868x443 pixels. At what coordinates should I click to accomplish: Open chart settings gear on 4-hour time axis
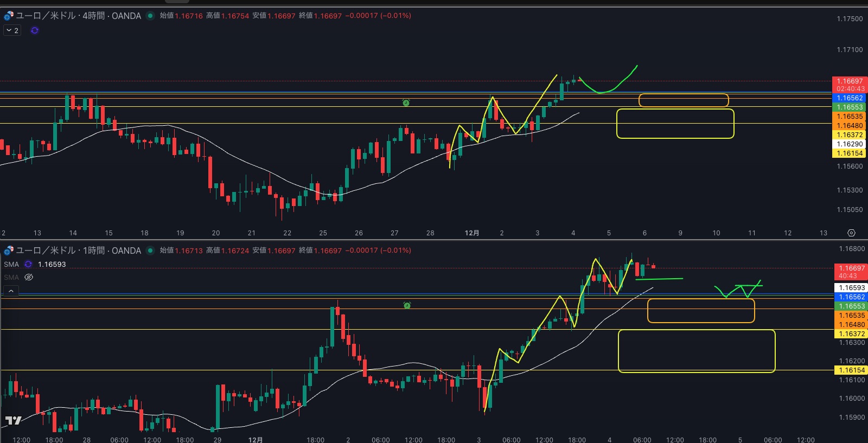[x=851, y=233]
